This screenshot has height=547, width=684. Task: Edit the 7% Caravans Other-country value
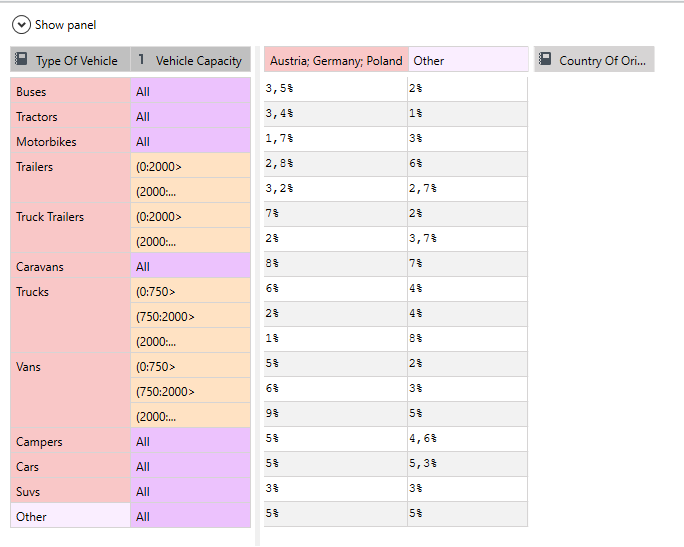coord(468,264)
